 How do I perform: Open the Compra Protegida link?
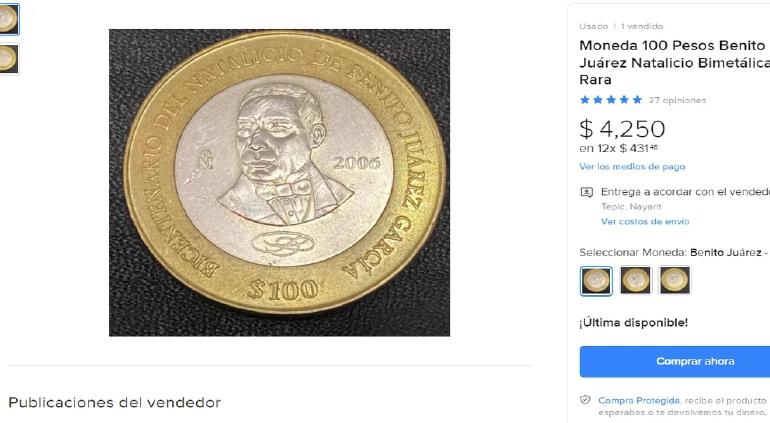click(x=638, y=400)
